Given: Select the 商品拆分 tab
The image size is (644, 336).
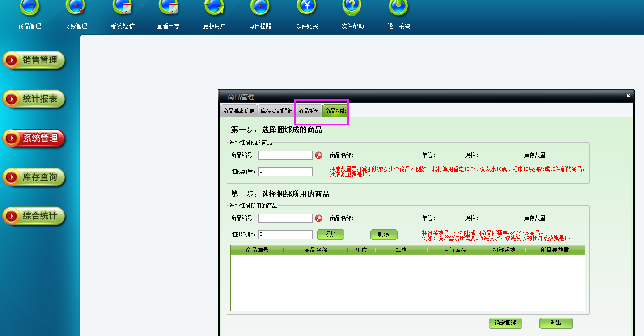Looking at the screenshot, I should coord(309,111).
